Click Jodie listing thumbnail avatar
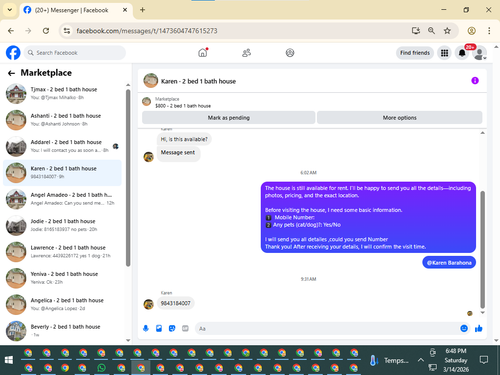The width and height of the screenshot is (500, 375). point(16,225)
